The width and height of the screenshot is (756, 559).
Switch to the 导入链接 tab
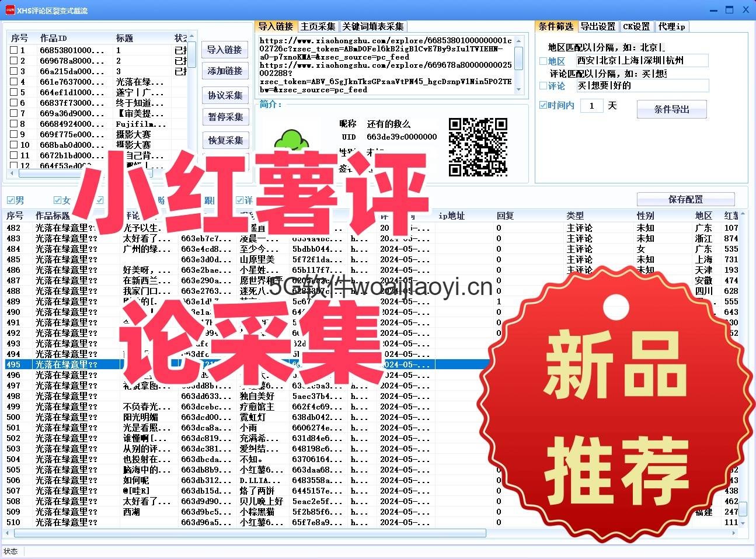[276, 26]
